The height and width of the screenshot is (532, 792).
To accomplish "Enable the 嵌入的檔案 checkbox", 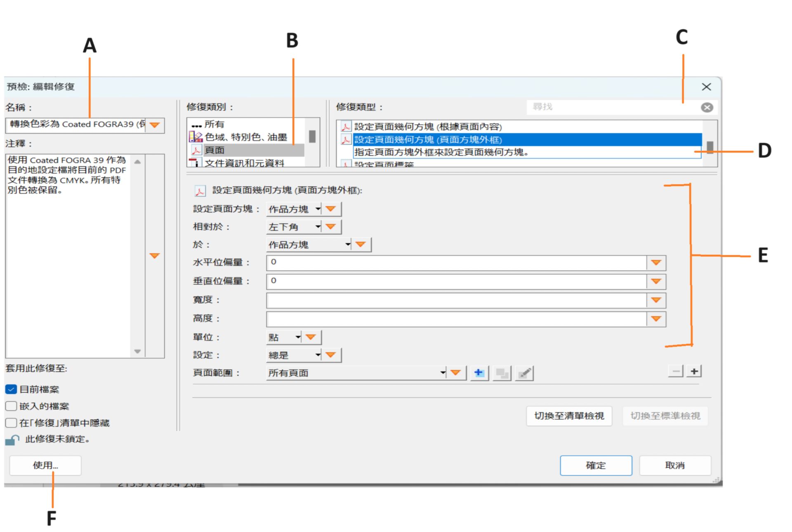I will click(11, 406).
